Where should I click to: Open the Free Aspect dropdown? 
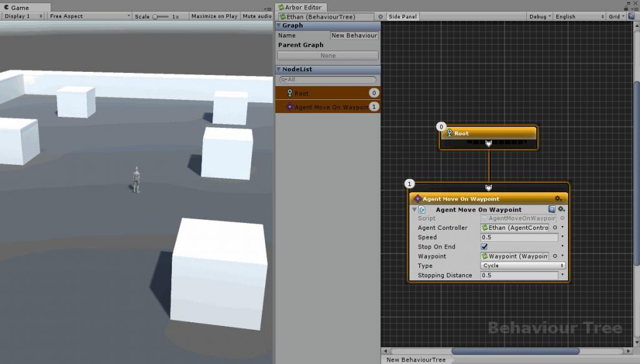(89, 16)
